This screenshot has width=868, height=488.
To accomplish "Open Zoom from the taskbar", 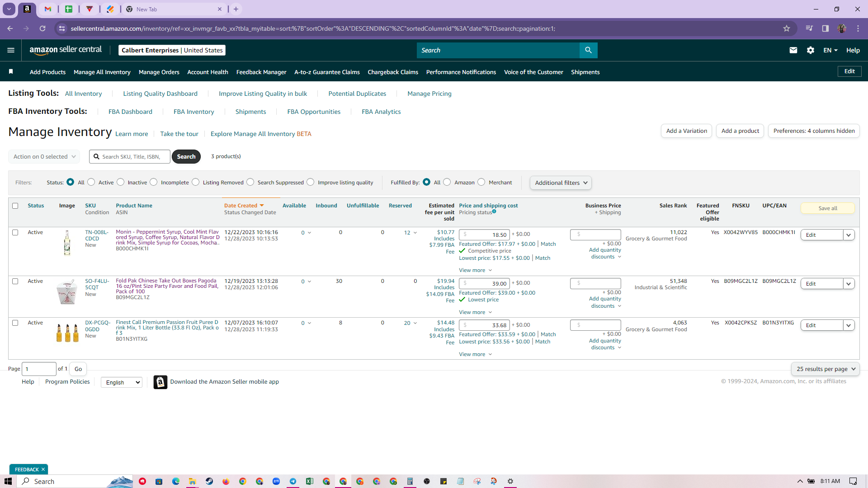I will (x=276, y=481).
